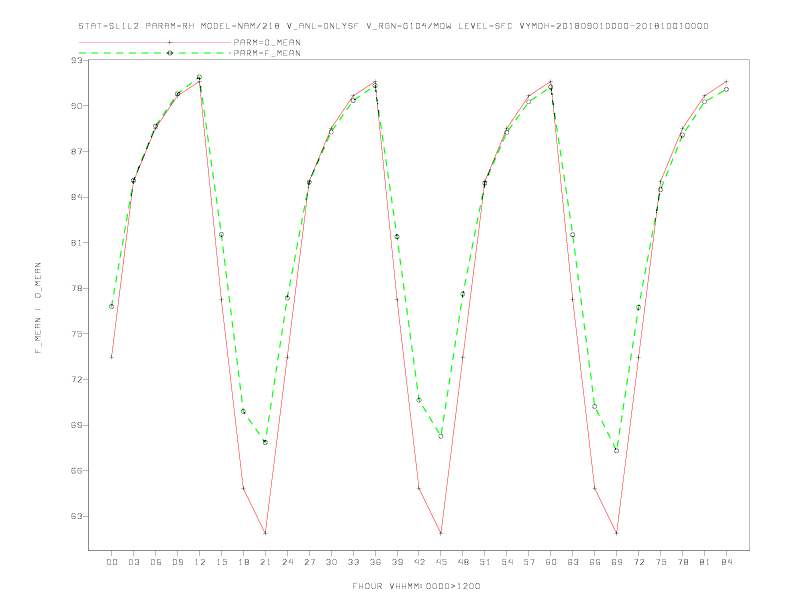
Task: Click x-axis tick label 48
Action: pos(463,562)
